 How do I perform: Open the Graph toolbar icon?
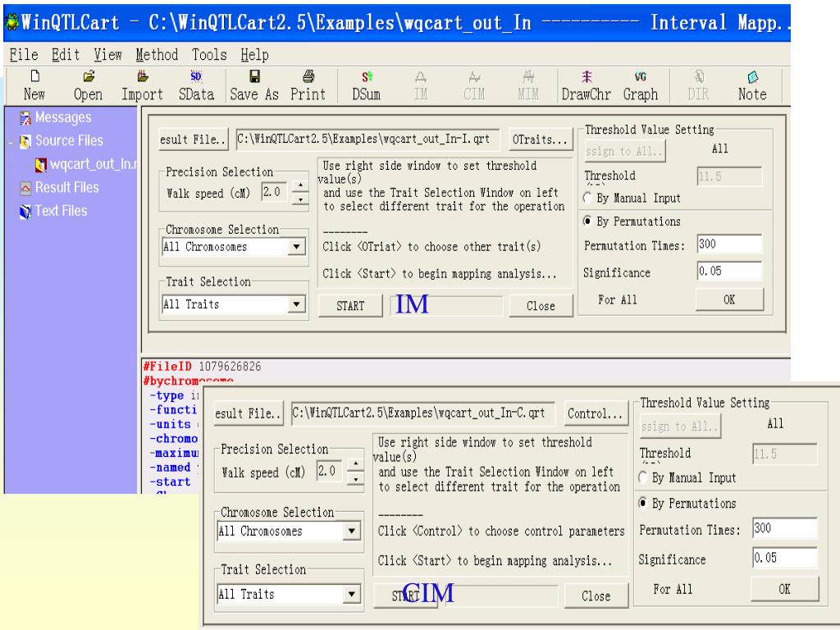pyautogui.click(x=640, y=85)
